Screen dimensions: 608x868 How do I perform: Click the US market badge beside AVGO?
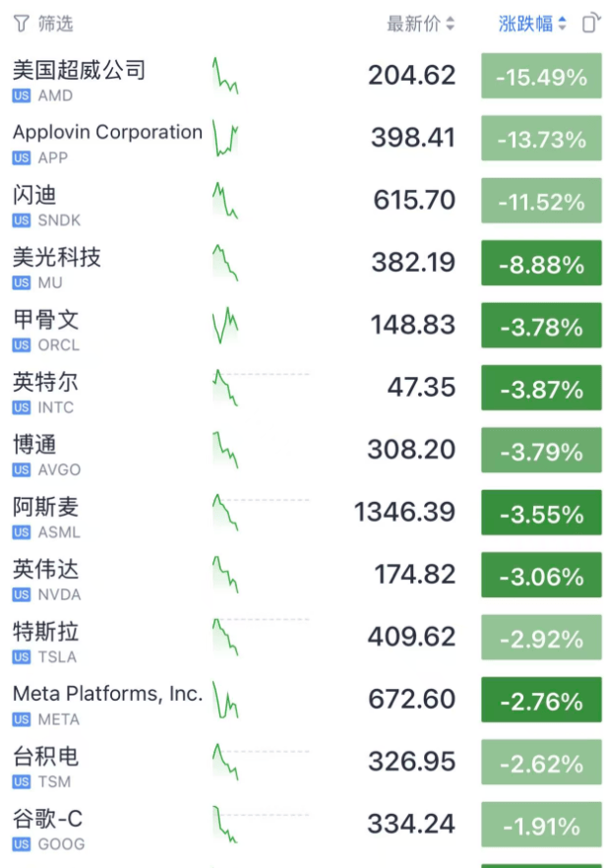(22, 469)
